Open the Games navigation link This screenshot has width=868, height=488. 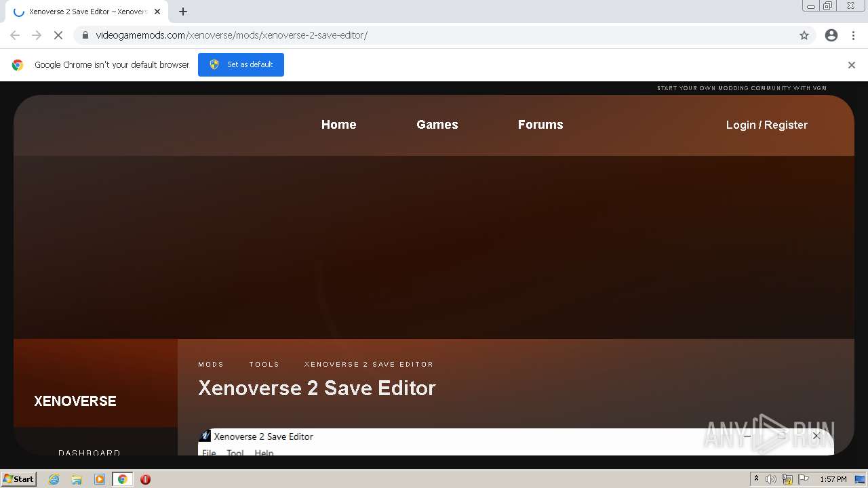click(x=437, y=125)
